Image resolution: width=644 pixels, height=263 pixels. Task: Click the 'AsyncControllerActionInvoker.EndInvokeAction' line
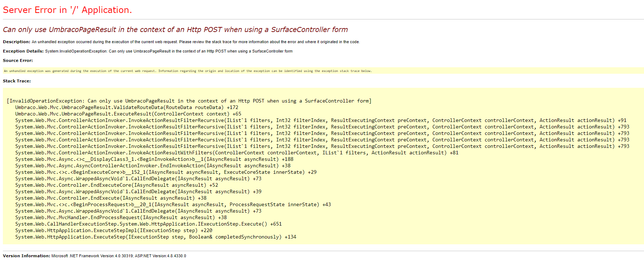pos(153,166)
